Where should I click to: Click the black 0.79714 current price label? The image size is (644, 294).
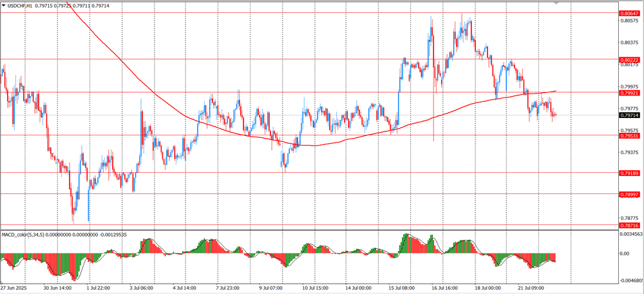(x=629, y=115)
